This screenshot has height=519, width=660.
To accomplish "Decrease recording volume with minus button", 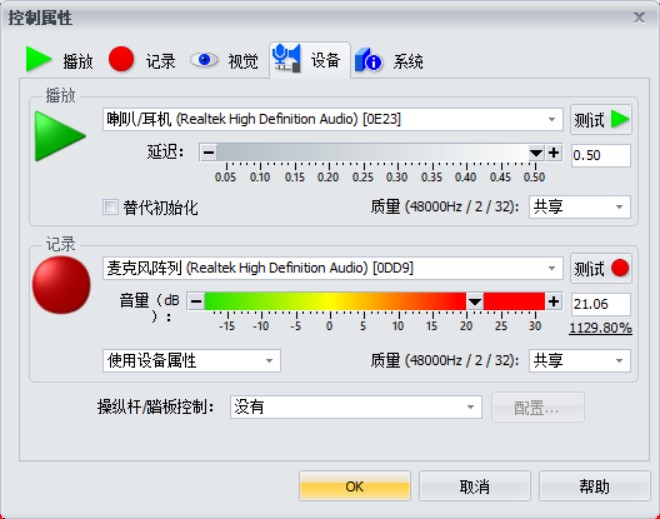I will (x=196, y=301).
